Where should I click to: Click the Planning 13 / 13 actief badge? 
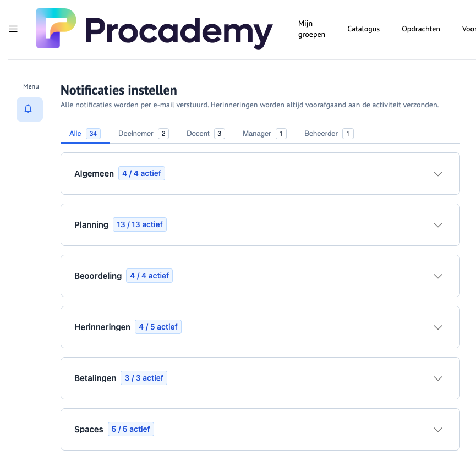point(140,224)
